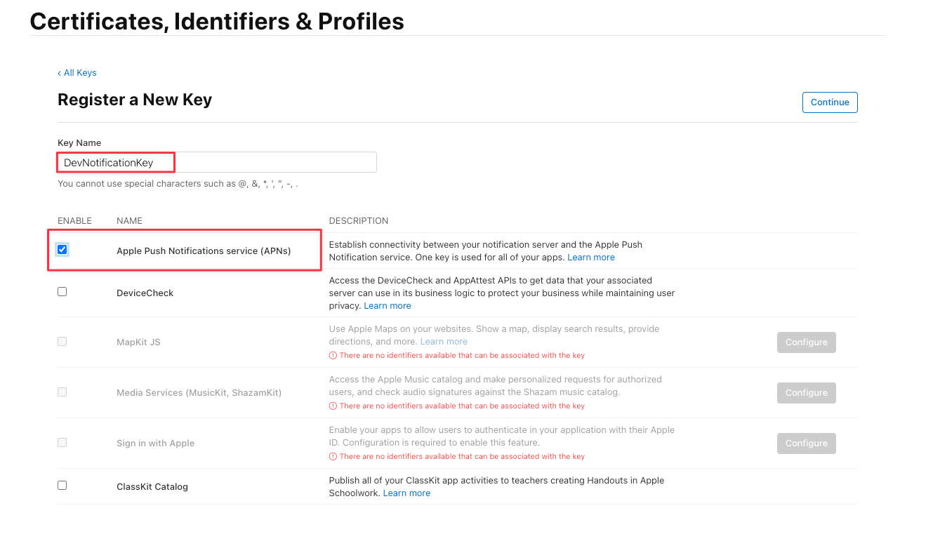Click the Continue button

click(830, 102)
